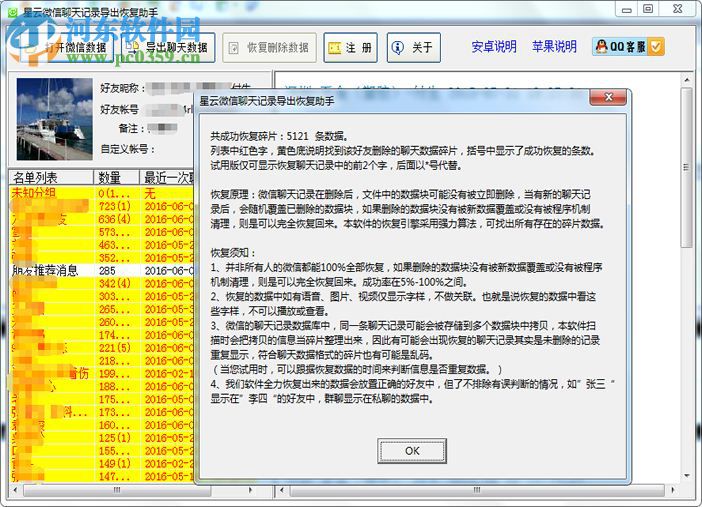Select the 朋友推荐消息 row
Screen dimensions: 702x507
(x=102, y=271)
